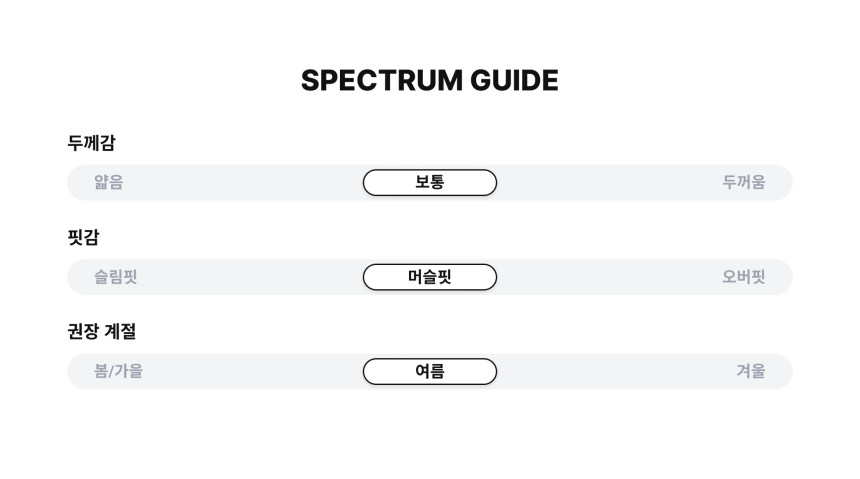Click thickness track between 보통 and 두꺼움
Screen dimensions: 860x479
pos(609,182)
